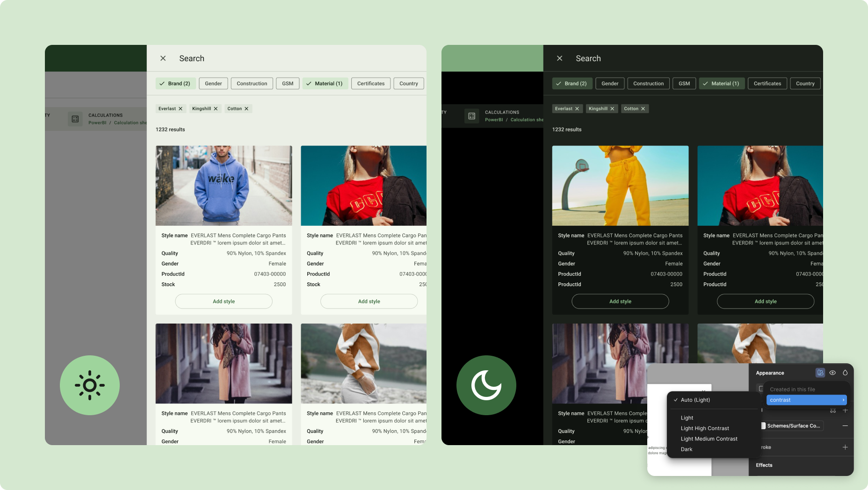The image size is (868, 490).
Task: Remove the Everlast chip in dark panel
Action: click(577, 108)
